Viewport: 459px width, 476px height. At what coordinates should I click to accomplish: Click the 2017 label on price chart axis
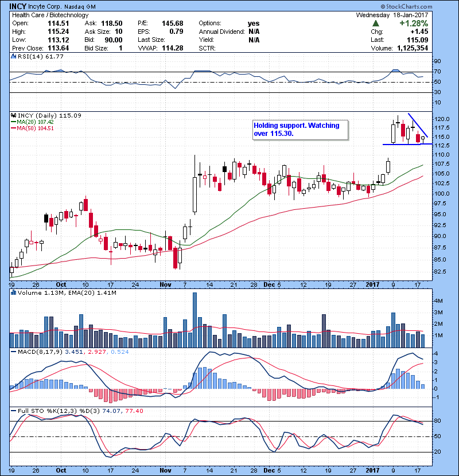pyautogui.click(x=372, y=284)
